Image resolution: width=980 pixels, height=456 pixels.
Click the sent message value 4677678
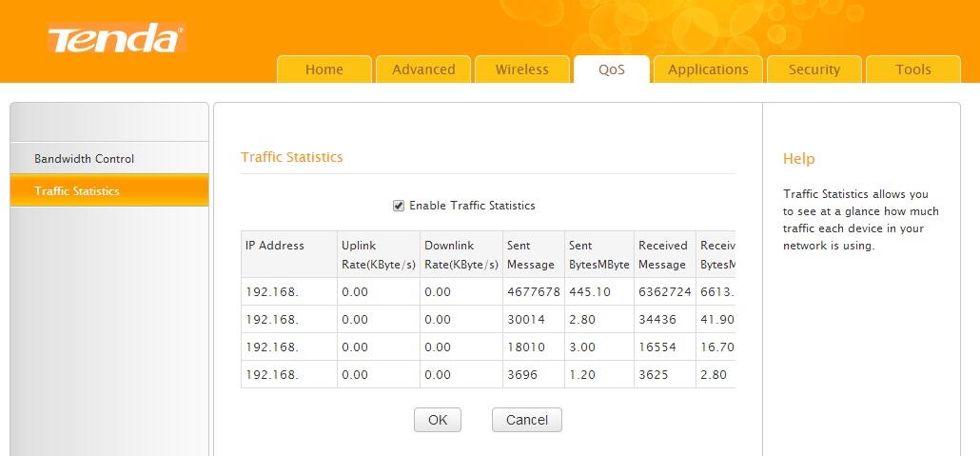tap(533, 292)
